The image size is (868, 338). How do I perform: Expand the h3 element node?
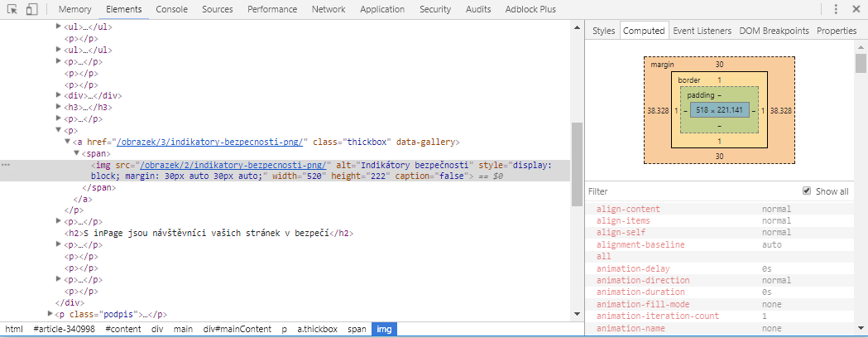tap(59, 107)
